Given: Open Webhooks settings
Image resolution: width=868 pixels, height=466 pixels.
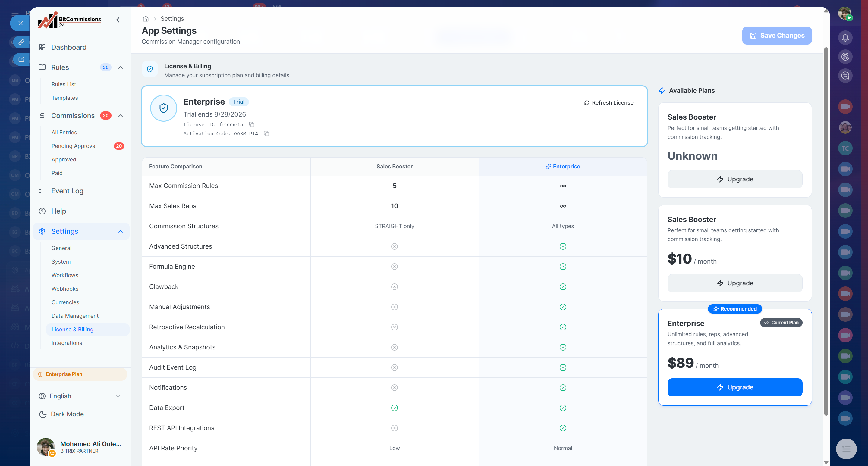Looking at the screenshot, I should 65,289.
